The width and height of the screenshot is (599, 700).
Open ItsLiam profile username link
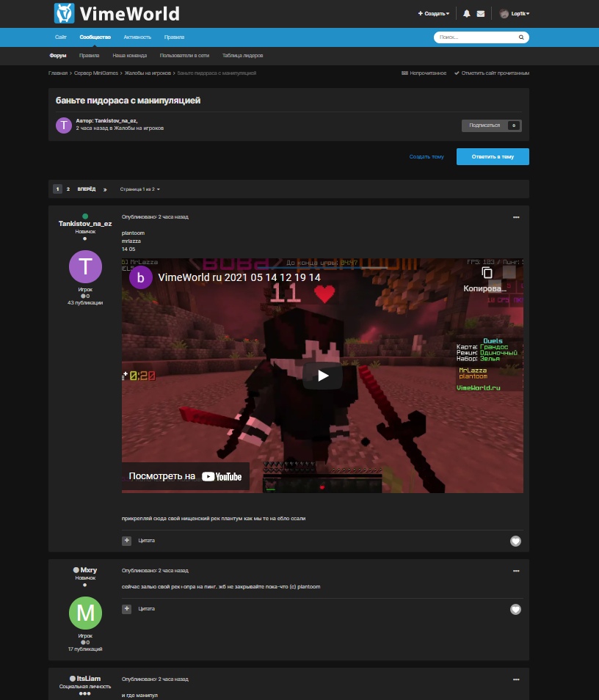88,679
